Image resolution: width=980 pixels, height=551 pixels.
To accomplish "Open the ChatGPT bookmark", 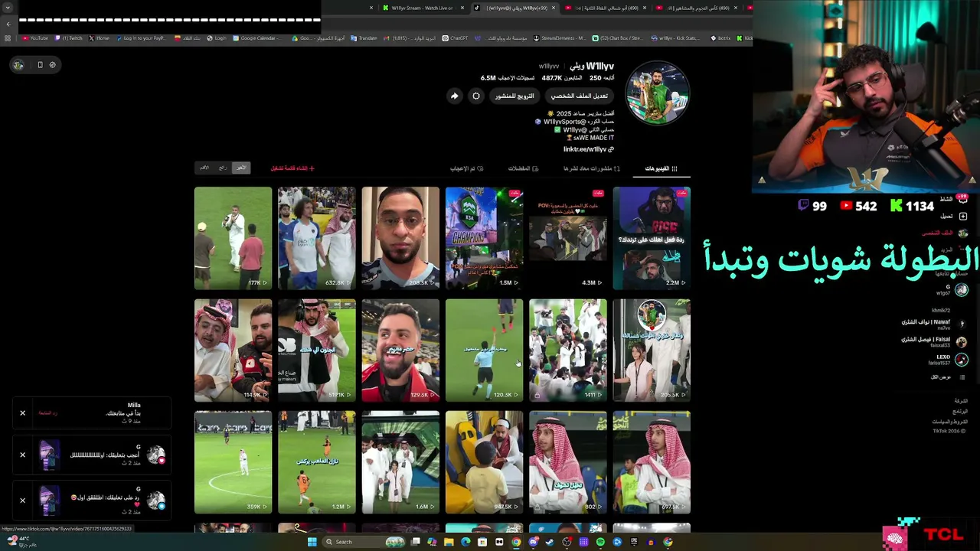I will coord(455,38).
